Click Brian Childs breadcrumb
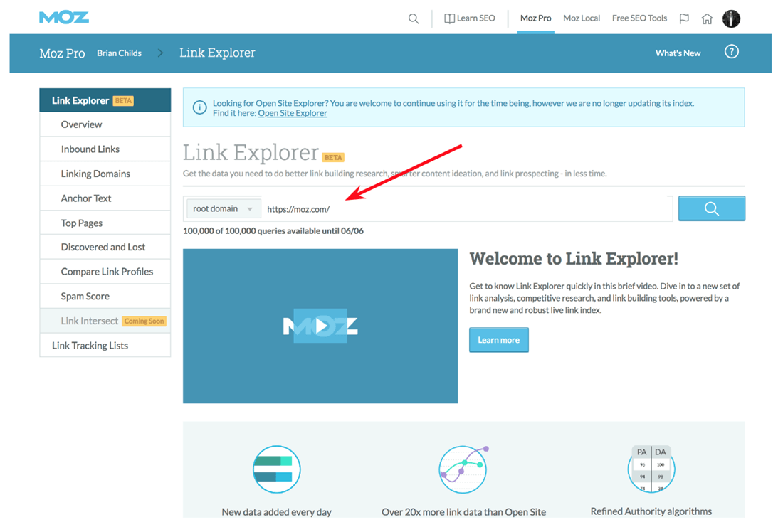This screenshot has width=783, height=532. pos(119,53)
